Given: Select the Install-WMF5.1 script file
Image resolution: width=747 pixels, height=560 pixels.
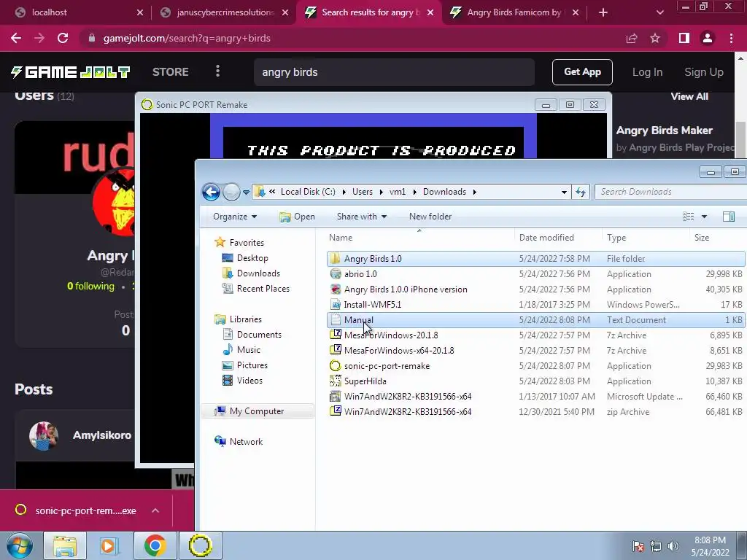Looking at the screenshot, I should (535, 304).
